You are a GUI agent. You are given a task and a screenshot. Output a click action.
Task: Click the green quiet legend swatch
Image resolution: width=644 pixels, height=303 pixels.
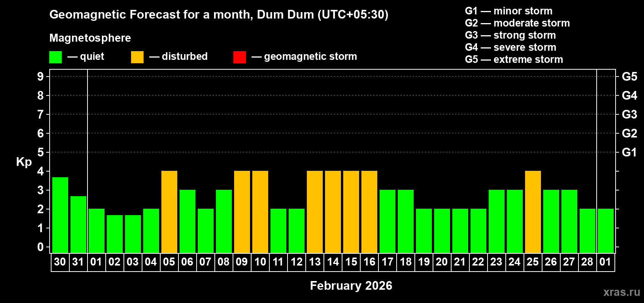[56, 57]
